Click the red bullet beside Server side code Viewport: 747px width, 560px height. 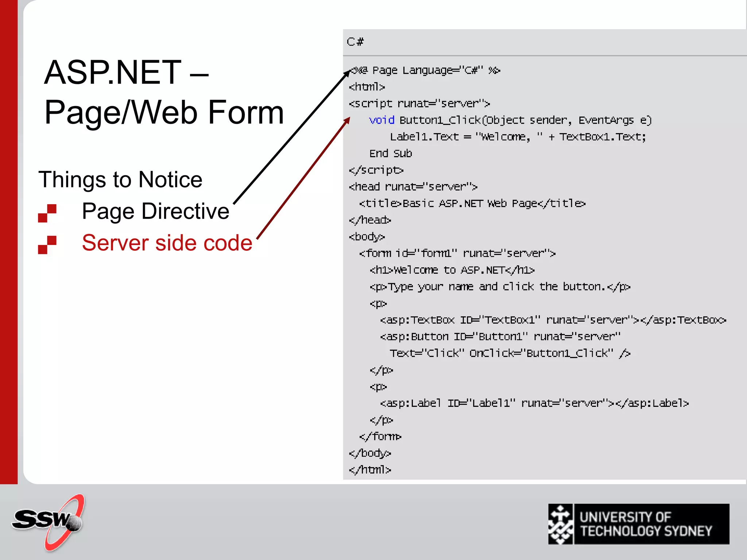[47, 245]
